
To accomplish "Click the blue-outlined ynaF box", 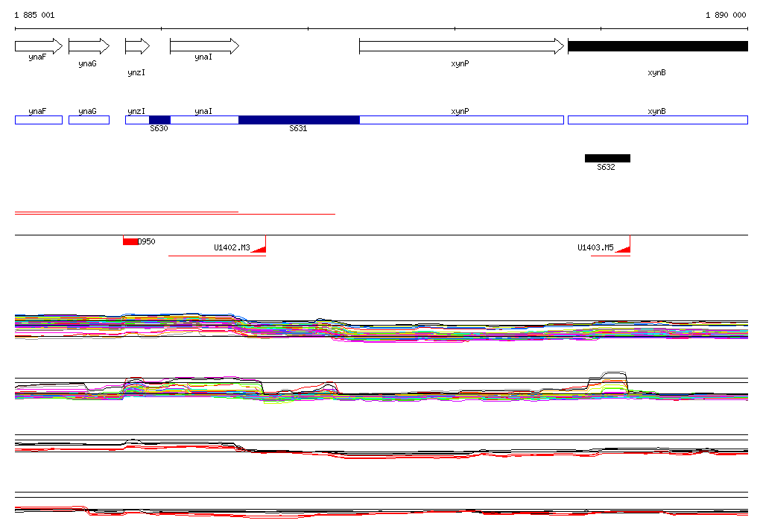I will coord(39,120).
